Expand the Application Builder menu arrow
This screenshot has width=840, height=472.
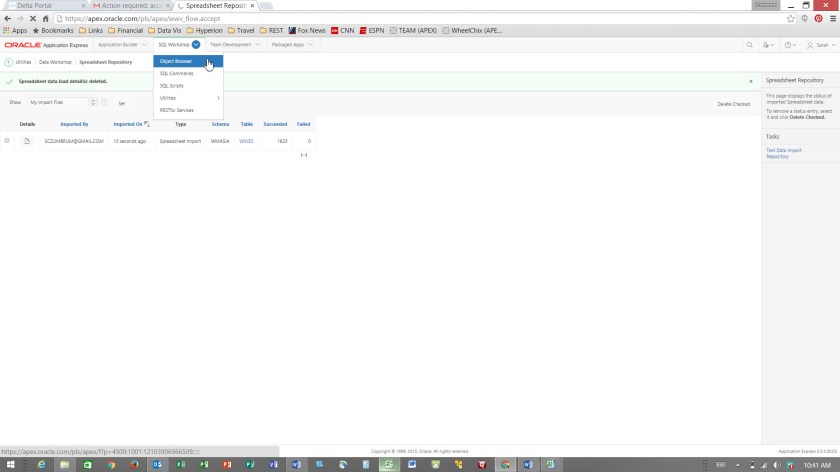[143, 45]
